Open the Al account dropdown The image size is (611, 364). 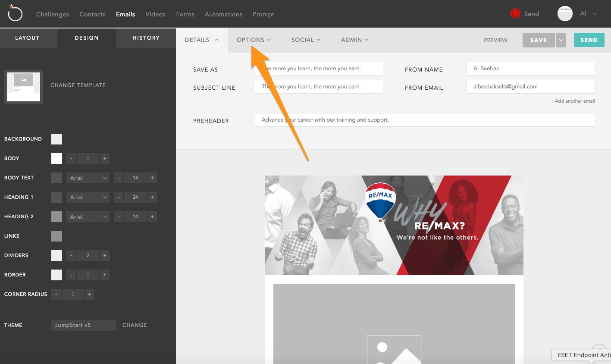(589, 14)
